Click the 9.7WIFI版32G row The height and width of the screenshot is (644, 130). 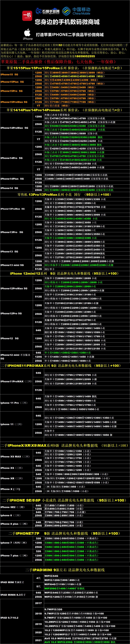pos(87,610)
